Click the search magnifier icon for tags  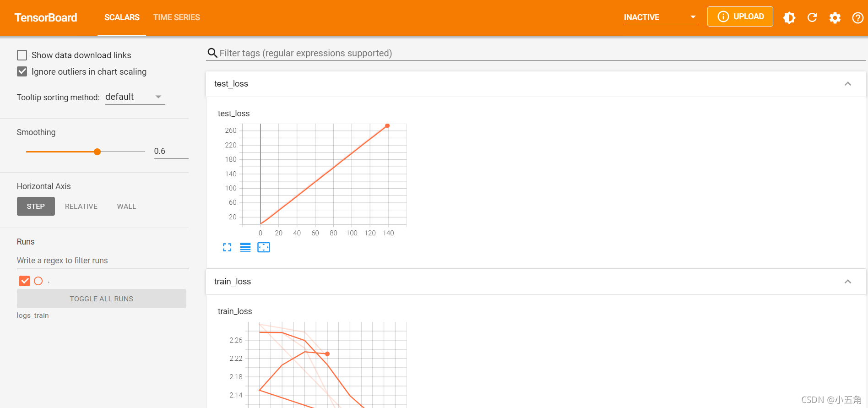(x=212, y=53)
